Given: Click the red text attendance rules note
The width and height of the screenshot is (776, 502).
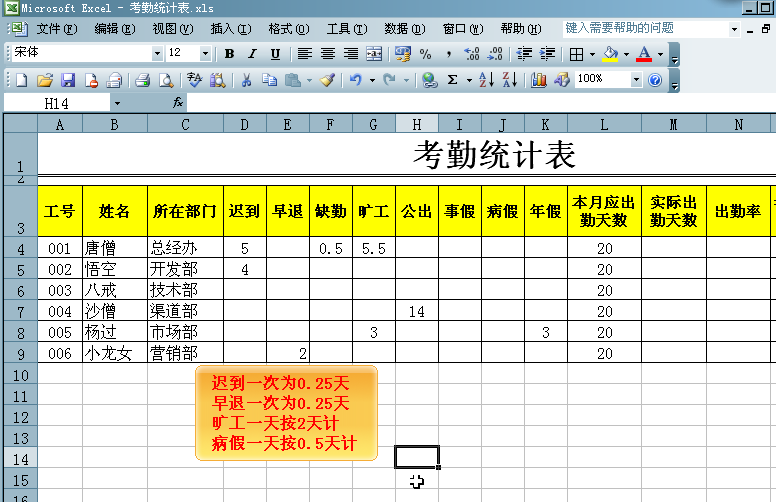Looking at the screenshot, I should (286, 413).
